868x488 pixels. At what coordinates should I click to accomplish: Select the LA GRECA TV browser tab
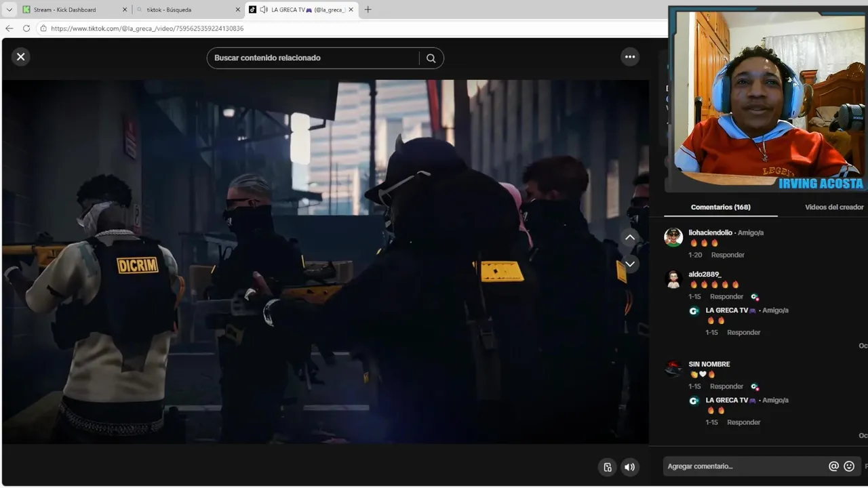click(x=301, y=9)
